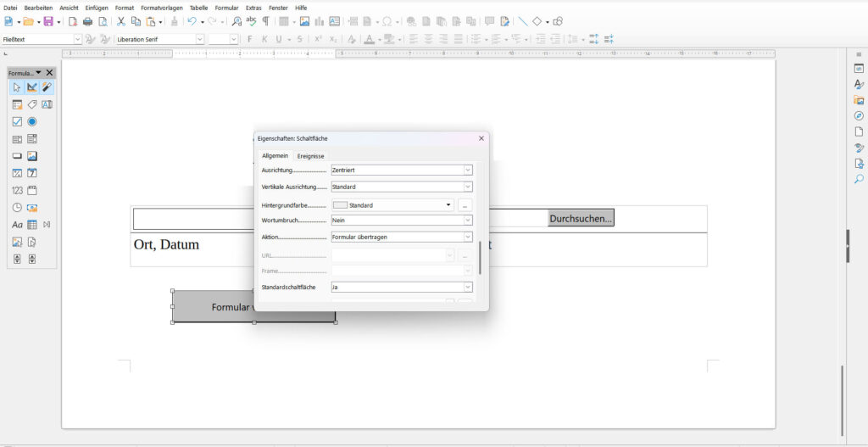Toggle design mode in form controls toolbar
868x447 pixels.
[32, 87]
